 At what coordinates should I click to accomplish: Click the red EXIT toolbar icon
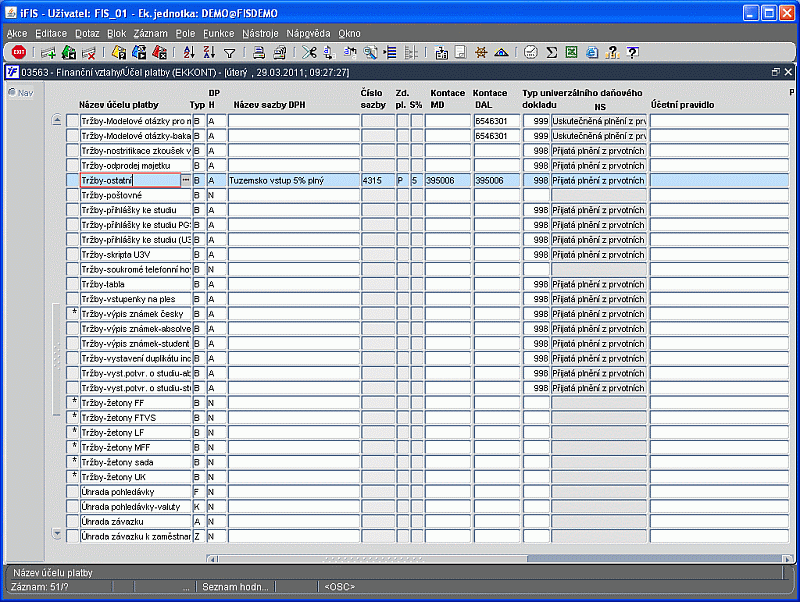[18, 52]
